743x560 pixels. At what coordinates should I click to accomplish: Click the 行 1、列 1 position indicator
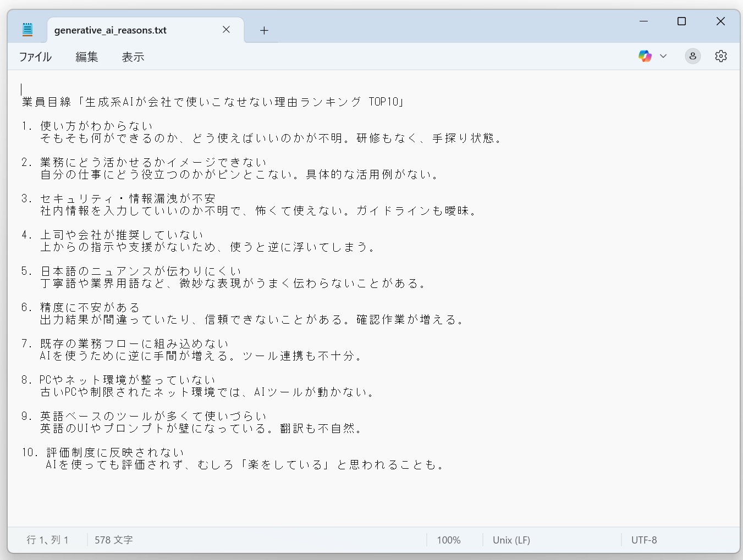coord(48,540)
